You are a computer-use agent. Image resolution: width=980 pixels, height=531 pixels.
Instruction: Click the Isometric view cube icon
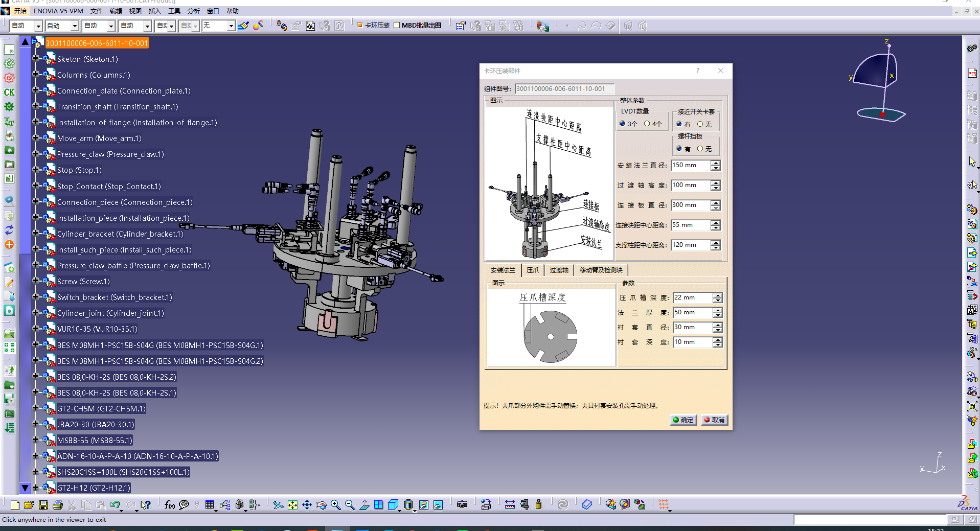tap(394, 505)
